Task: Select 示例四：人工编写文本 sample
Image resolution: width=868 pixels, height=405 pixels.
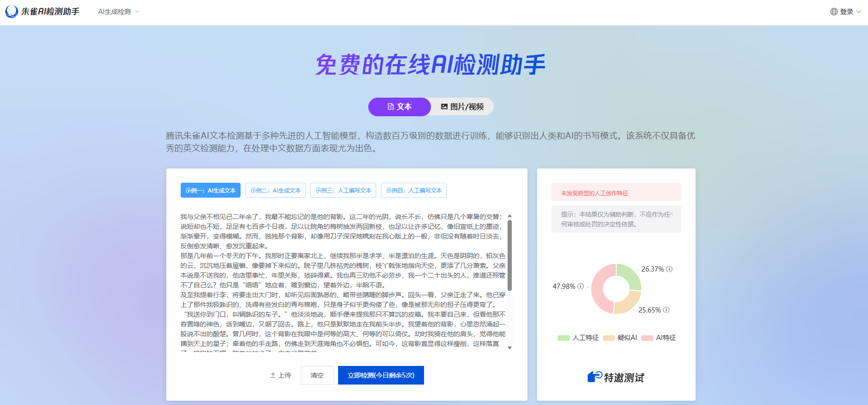Action: point(414,190)
